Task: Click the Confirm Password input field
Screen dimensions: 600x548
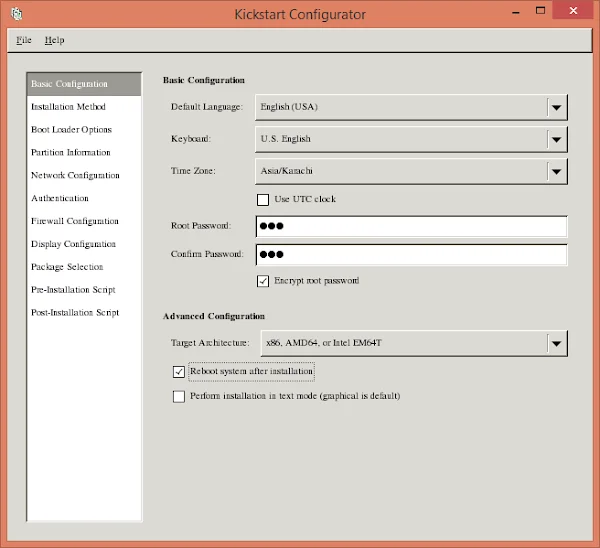Action: (x=411, y=254)
